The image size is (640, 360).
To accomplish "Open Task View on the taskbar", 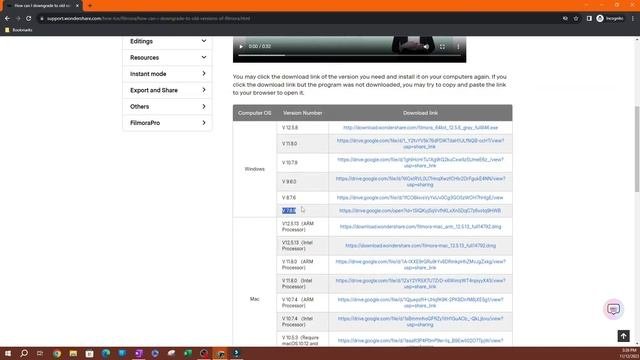I will point(40,353).
